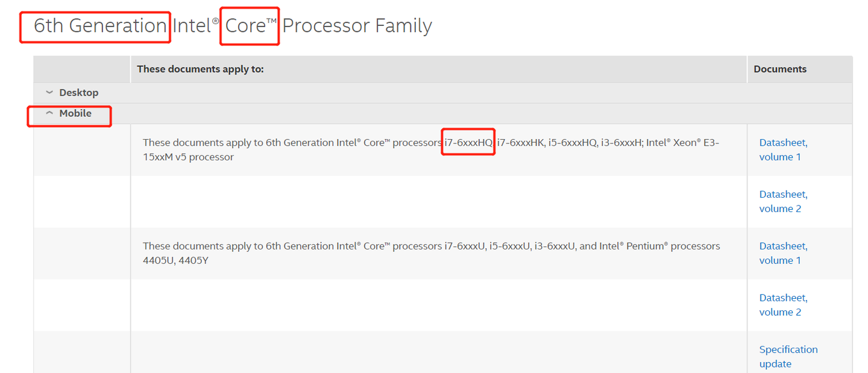Open Datasheet volume 1 for i7-6xxxU row

[x=782, y=253]
